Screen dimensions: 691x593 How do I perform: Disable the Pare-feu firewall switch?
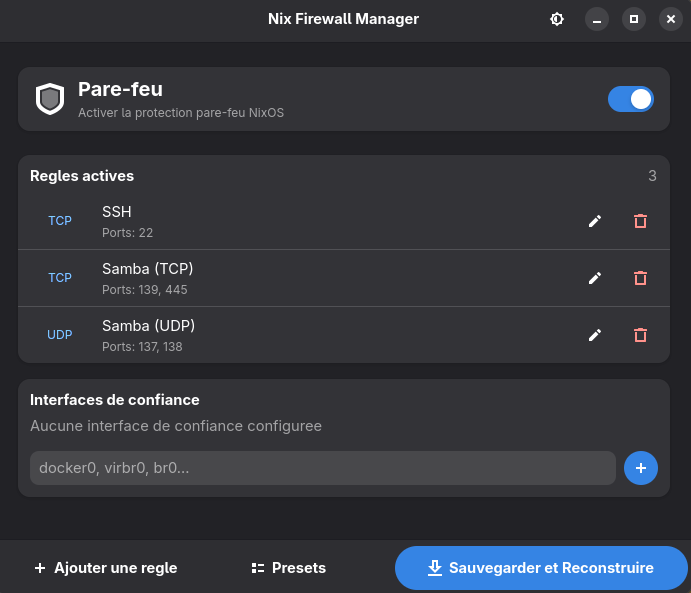pos(631,99)
